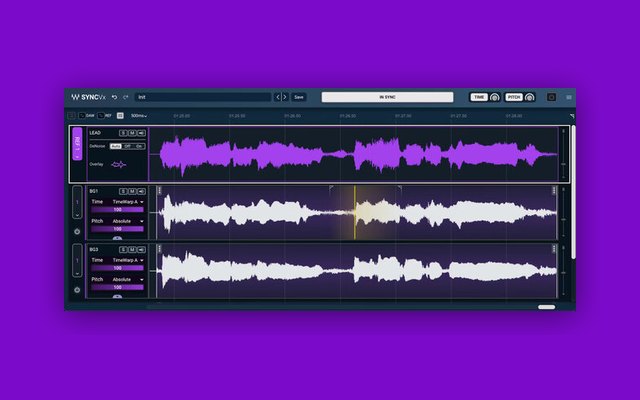Adjust the global Pitch knob

[x=530, y=97]
